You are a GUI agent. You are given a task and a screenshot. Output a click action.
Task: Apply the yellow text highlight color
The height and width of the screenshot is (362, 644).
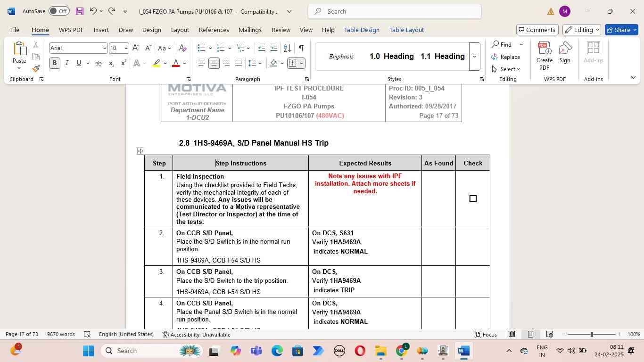click(x=157, y=63)
